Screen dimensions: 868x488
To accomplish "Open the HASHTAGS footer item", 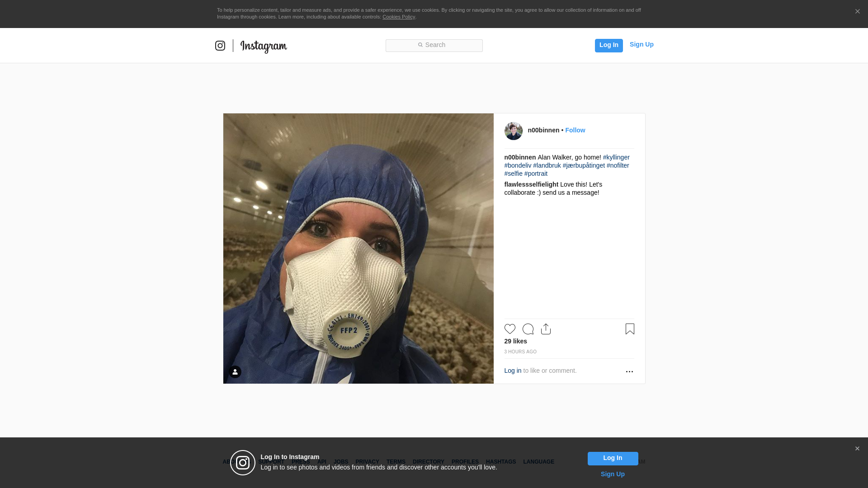I will click(500, 462).
